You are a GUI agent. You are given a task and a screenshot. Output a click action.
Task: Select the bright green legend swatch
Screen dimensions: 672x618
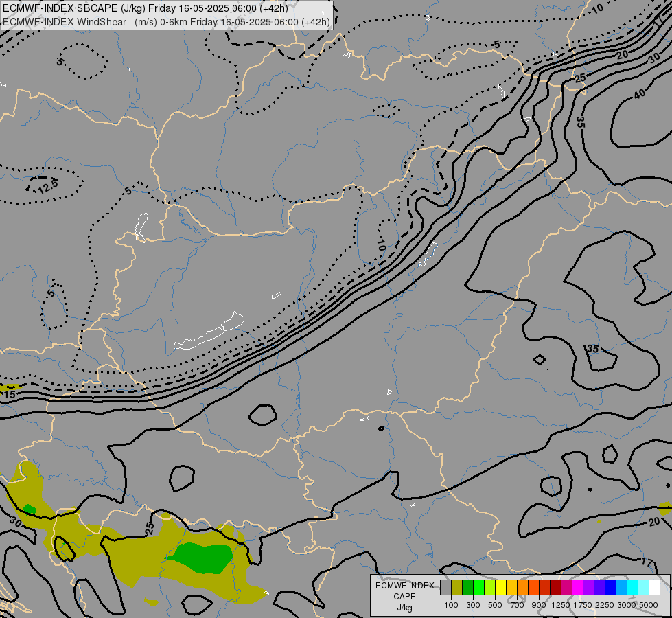[478, 588]
